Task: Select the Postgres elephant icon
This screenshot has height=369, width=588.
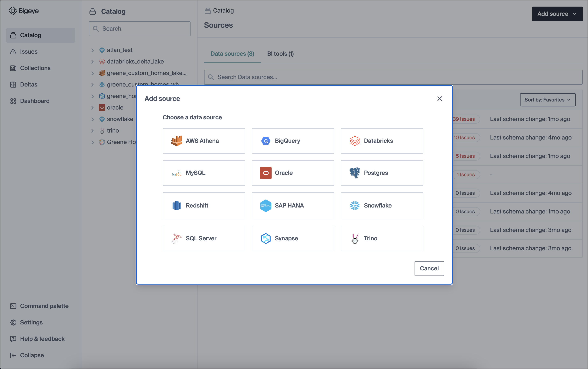Action: (x=354, y=173)
